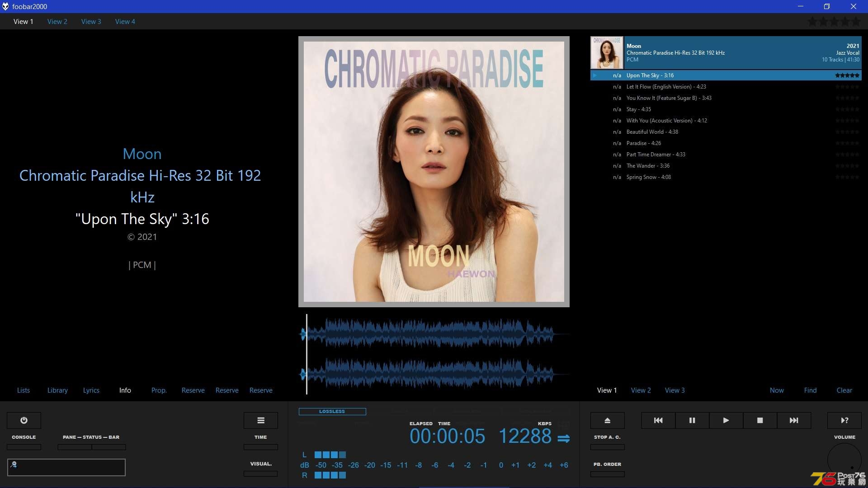
Task: Click the LOSSLESS indicator label
Action: pyautogui.click(x=332, y=412)
